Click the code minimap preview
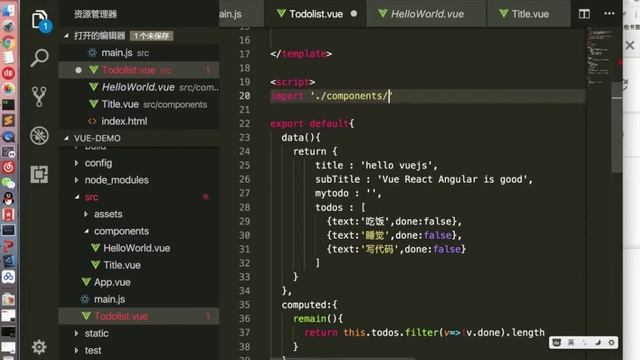640x360 pixels. 599,57
